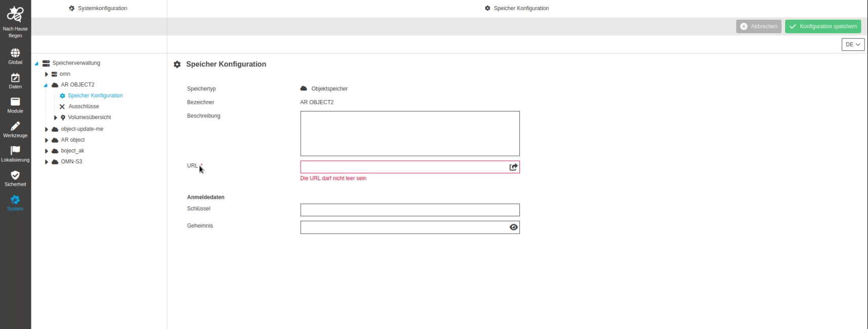868x329 pixels.
Task: Open the Sicherheit shield section
Action: [x=15, y=179]
